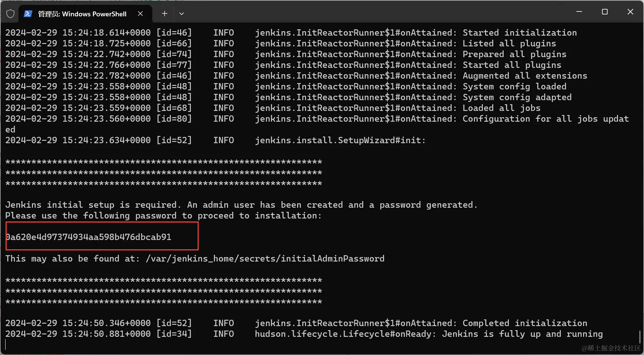
Task: Click the text 'Prepared all plugins'
Action: (514, 54)
